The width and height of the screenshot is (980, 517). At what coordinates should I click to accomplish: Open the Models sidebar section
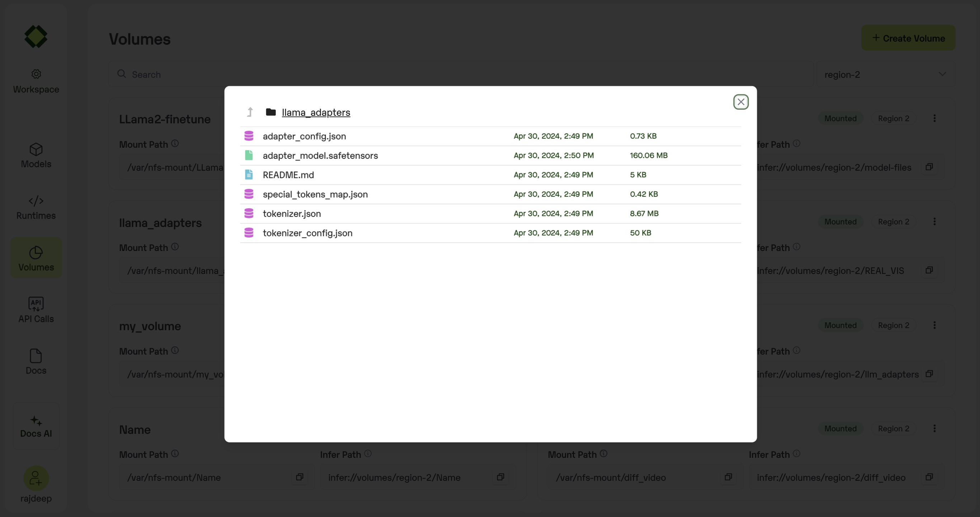(x=36, y=155)
